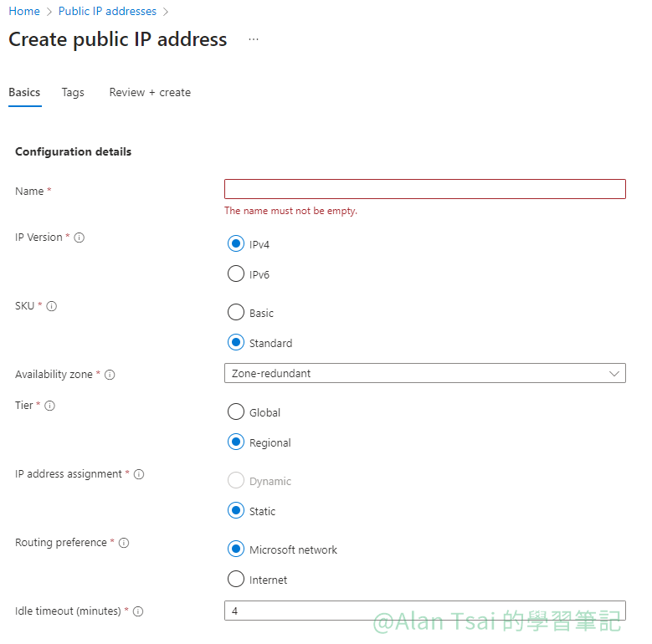Image resolution: width=652 pixels, height=644 pixels.
Task: Click the Idle timeout minutes field
Action: point(424,611)
